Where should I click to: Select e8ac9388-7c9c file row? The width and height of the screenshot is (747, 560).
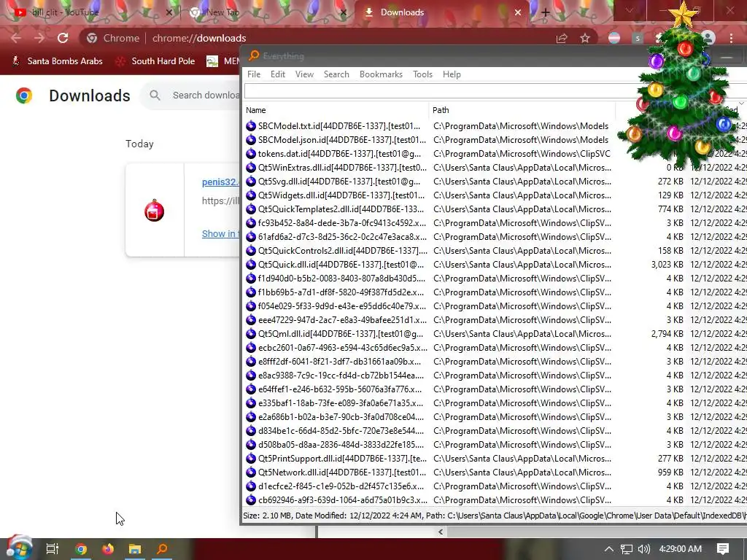pyautogui.click(x=495, y=376)
